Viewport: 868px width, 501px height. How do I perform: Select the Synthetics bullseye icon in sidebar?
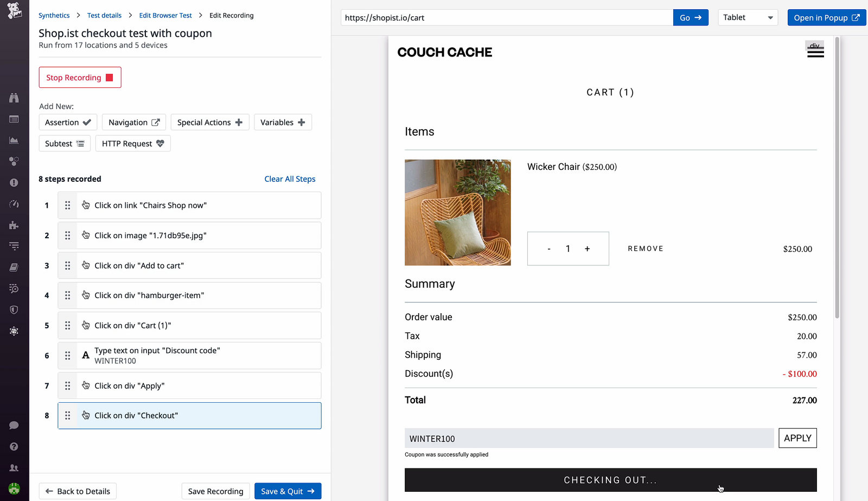click(x=14, y=331)
